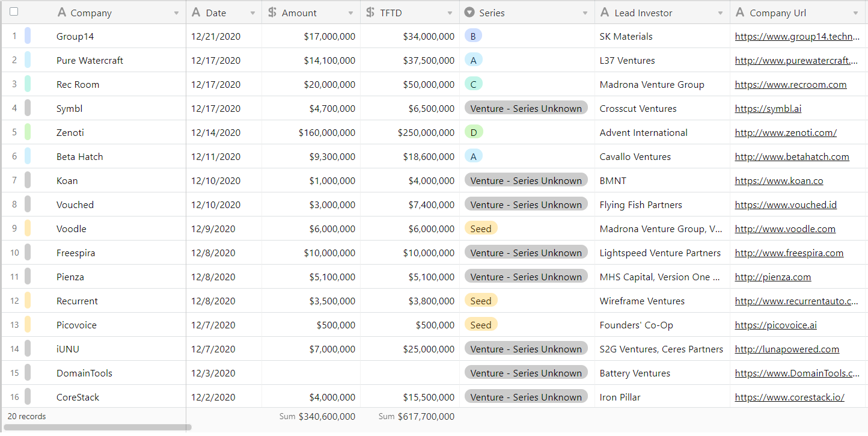Open the Group14 website link
The image size is (868, 436).
(797, 37)
